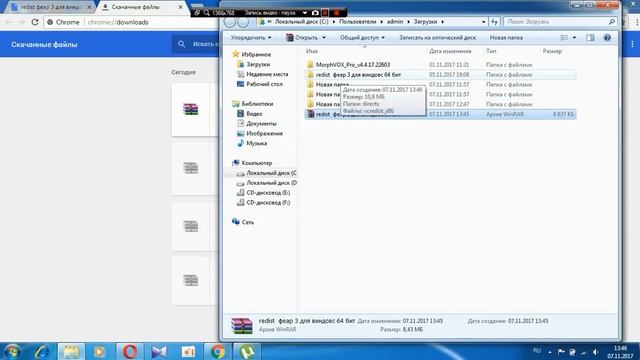Screen dimensions: 640x360
Task: Open the media player taskbar icon
Action: click(x=99, y=351)
